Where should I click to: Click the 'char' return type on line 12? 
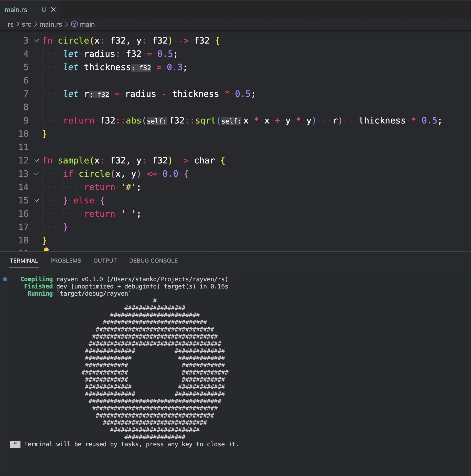coord(204,161)
